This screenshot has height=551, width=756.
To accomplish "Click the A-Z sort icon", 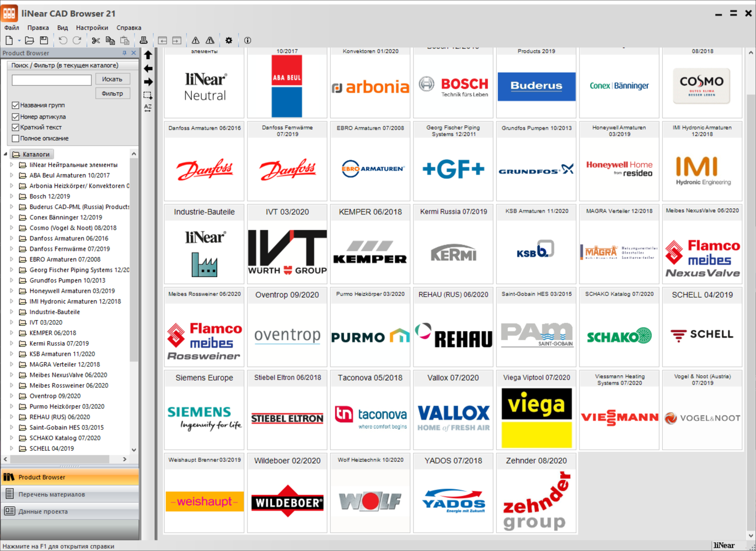I will [148, 108].
